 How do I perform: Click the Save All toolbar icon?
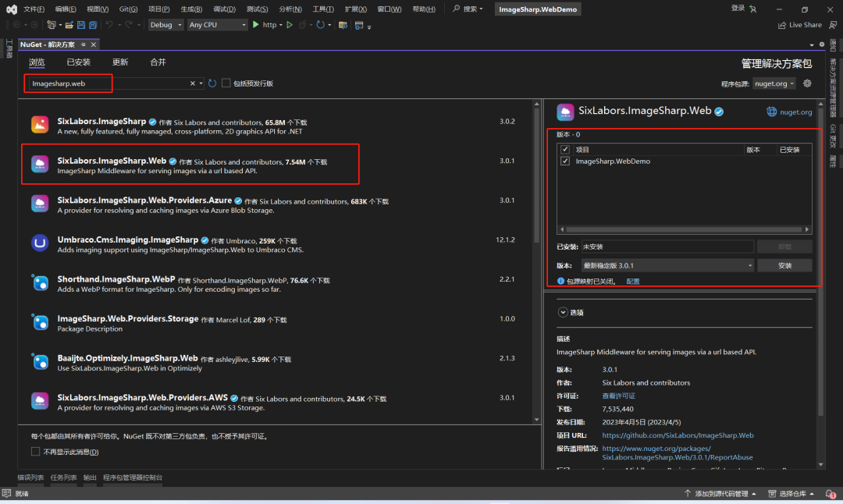pyautogui.click(x=93, y=25)
